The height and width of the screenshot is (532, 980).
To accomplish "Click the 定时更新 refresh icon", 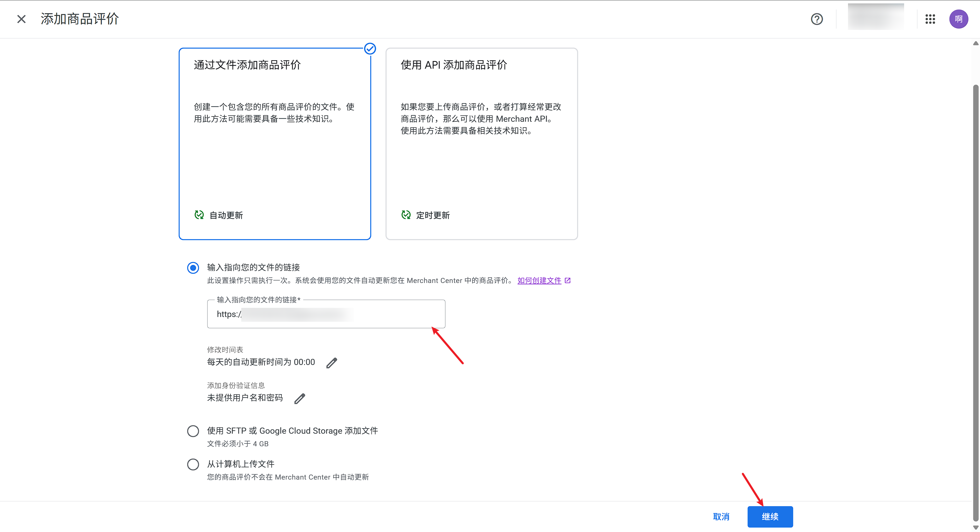I will click(406, 215).
